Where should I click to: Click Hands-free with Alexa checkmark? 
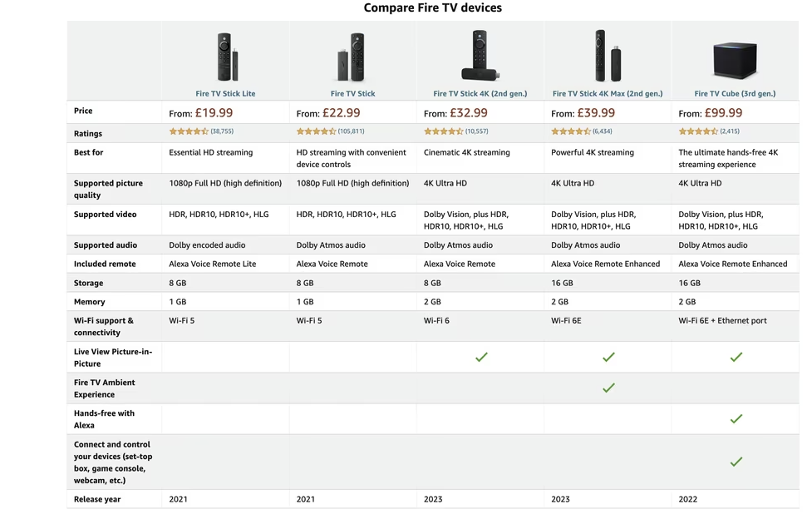(736, 419)
